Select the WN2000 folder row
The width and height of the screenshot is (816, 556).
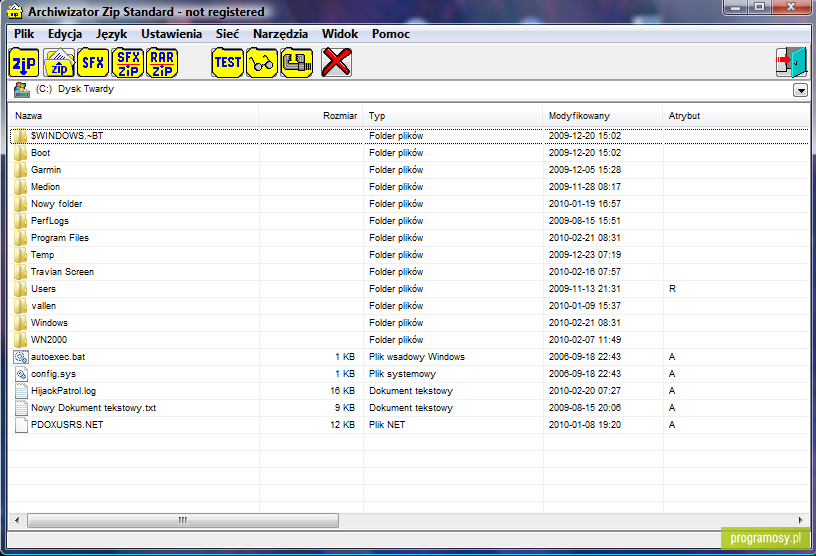pyautogui.click(x=409, y=340)
